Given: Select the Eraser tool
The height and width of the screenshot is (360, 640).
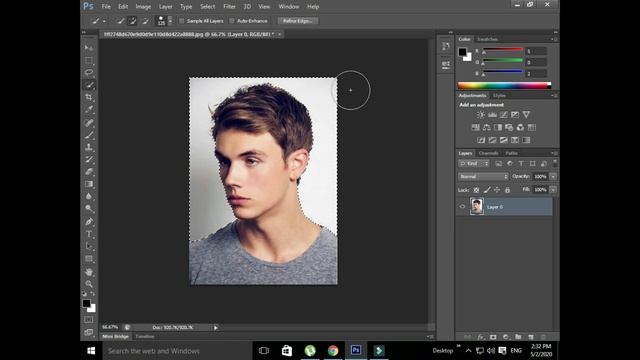Looking at the screenshot, I should point(89,171).
